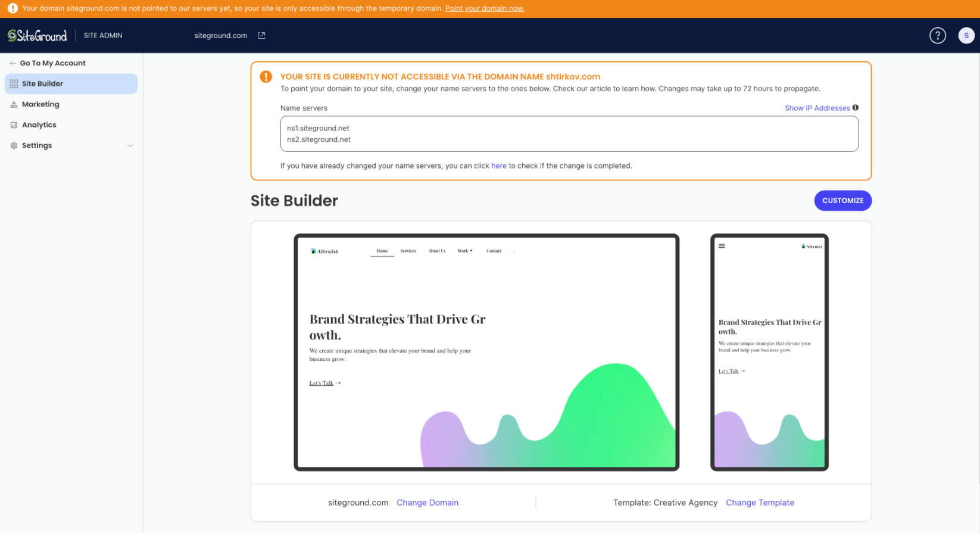
Task: Click the Marketing sidebar icon
Action: (x=14, y=104)
